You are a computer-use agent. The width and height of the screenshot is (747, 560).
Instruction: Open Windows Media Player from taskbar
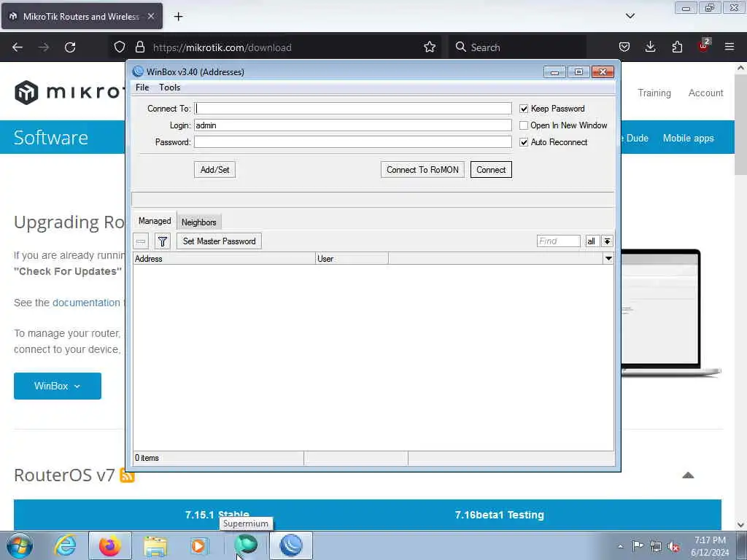coord(200,545)
